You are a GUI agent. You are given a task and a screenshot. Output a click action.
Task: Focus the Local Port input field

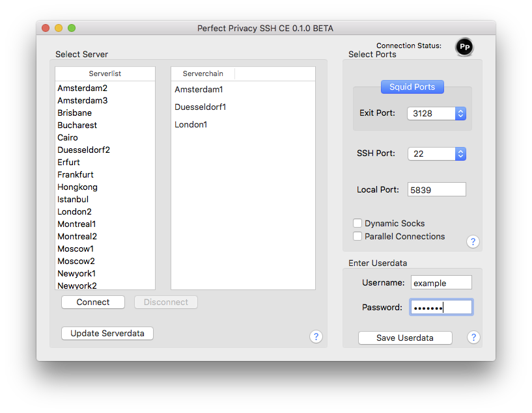437,189
